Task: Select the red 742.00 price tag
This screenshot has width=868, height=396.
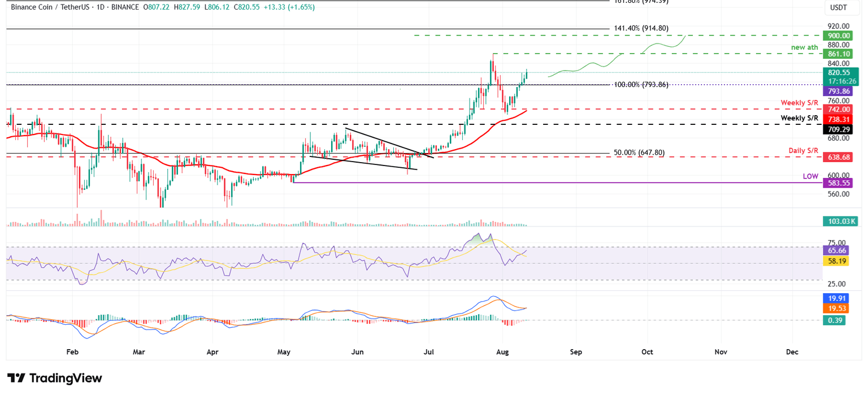Action: (x=841, y=110)
